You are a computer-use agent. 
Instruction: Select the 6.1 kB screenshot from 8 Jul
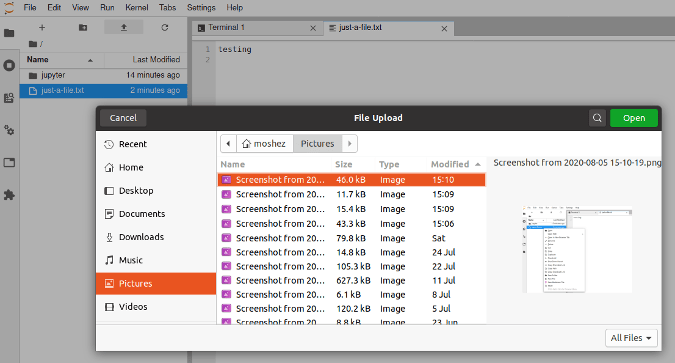tap(351, 295)
